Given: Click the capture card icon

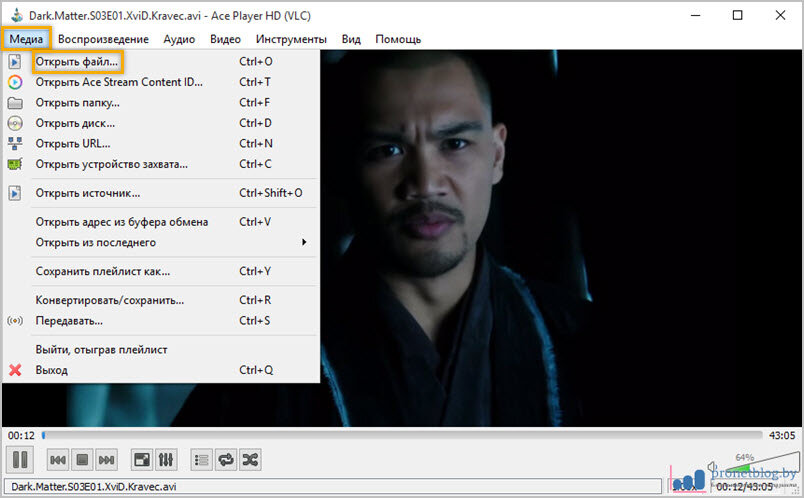Looking at the screenshot, I should [15, 164].
